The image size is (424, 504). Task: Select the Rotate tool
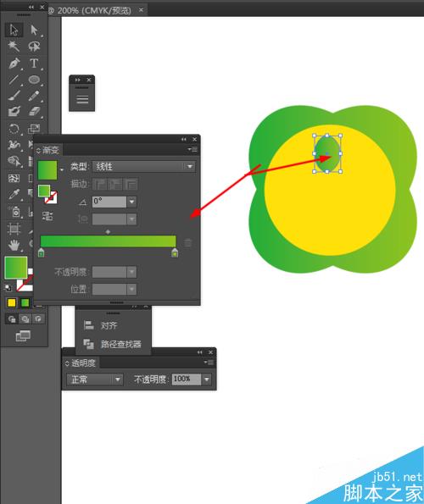coord(14,129)
